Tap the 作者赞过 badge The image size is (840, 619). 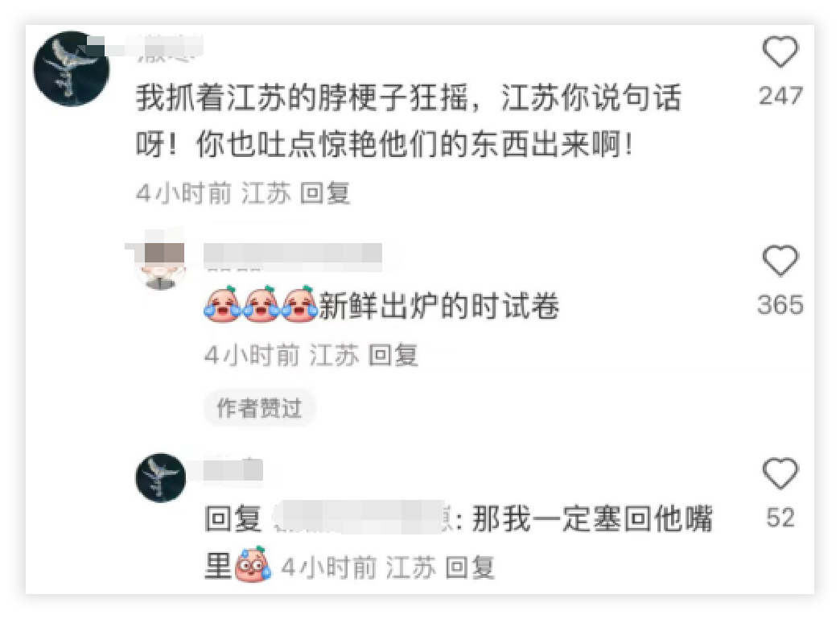click(x=259, y=408)
